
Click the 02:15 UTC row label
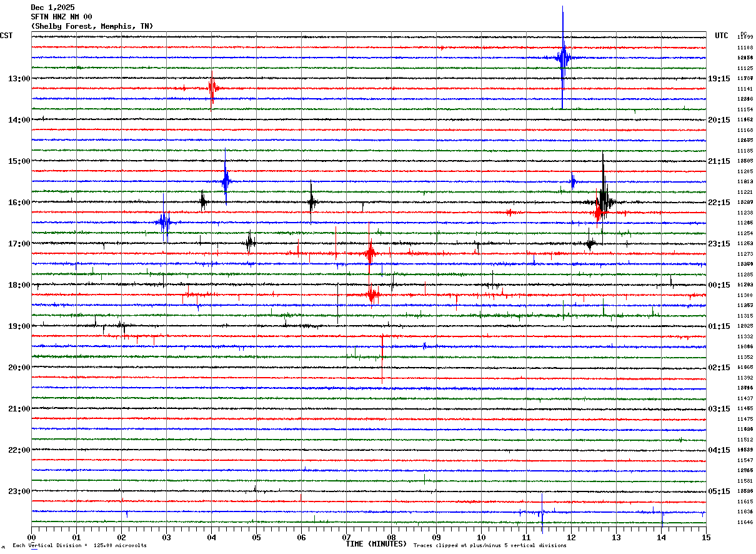719,368
